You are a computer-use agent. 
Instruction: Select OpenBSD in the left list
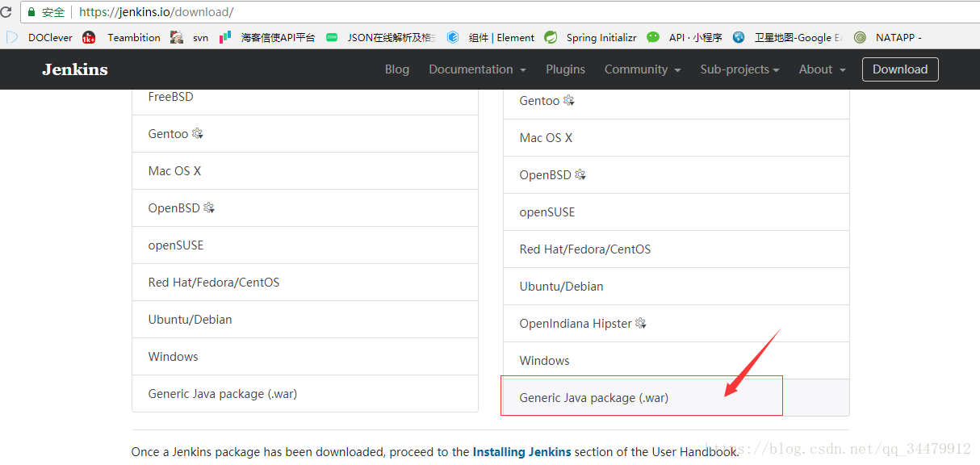[x=305, y=208]
